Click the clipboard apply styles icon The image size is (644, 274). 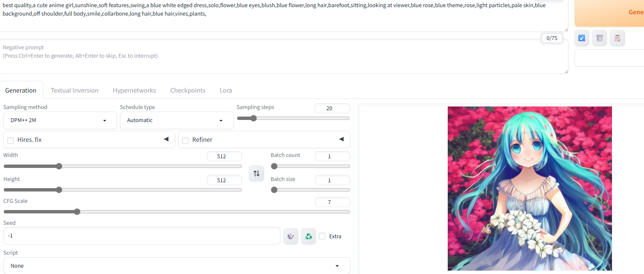[x=617, y=38]
